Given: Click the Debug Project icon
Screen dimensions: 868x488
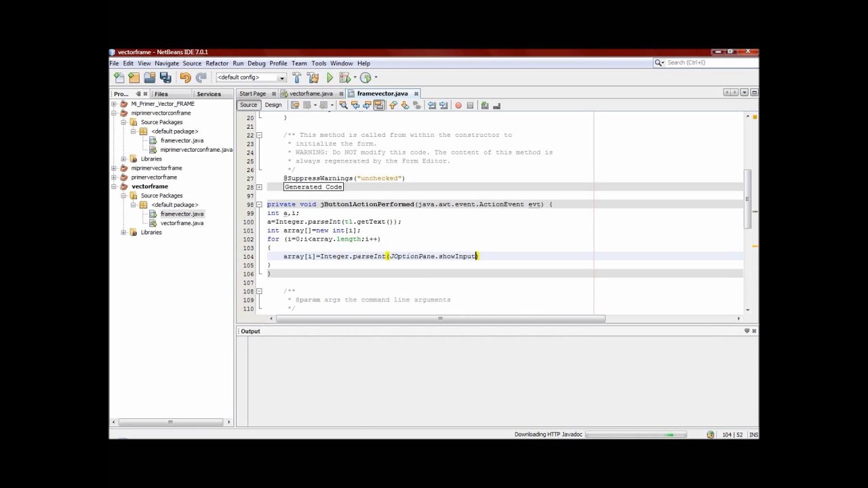Looking at the screenshot, I should [x=344, y=77].
